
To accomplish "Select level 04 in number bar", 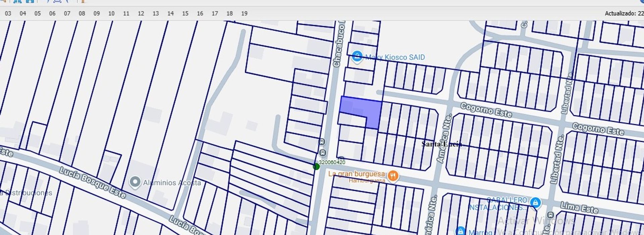I will (x=22, y=13).
